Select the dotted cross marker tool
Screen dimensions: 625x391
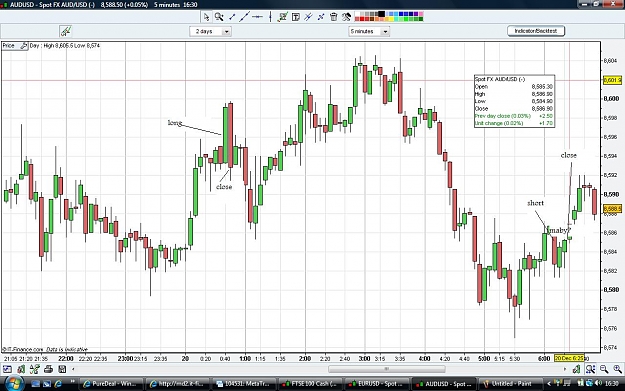321,17
